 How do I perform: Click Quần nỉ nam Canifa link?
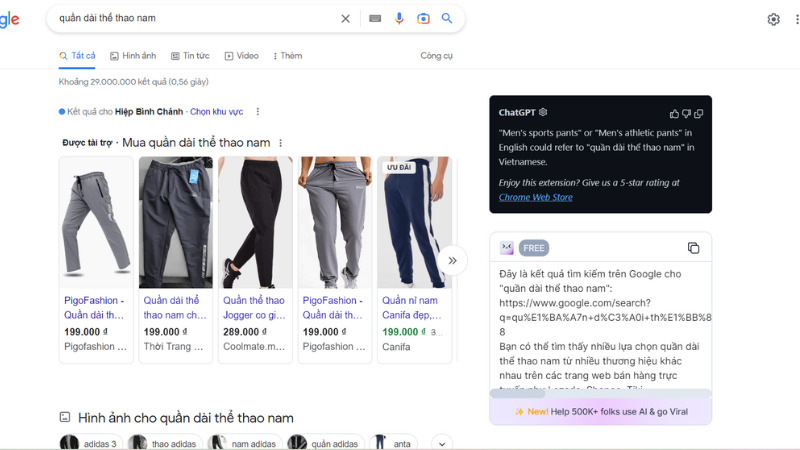click(x=412, y=308)
